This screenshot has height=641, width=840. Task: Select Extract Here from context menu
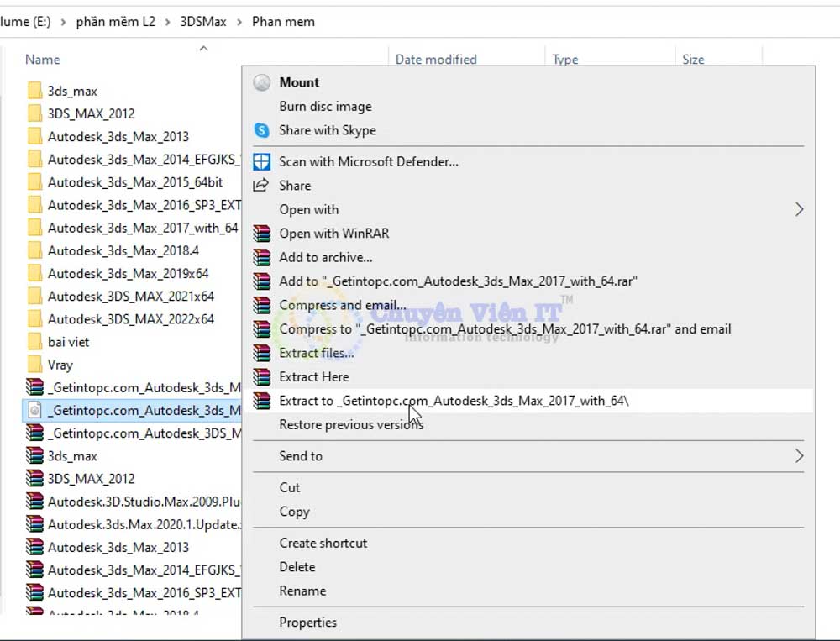point(314,376)
